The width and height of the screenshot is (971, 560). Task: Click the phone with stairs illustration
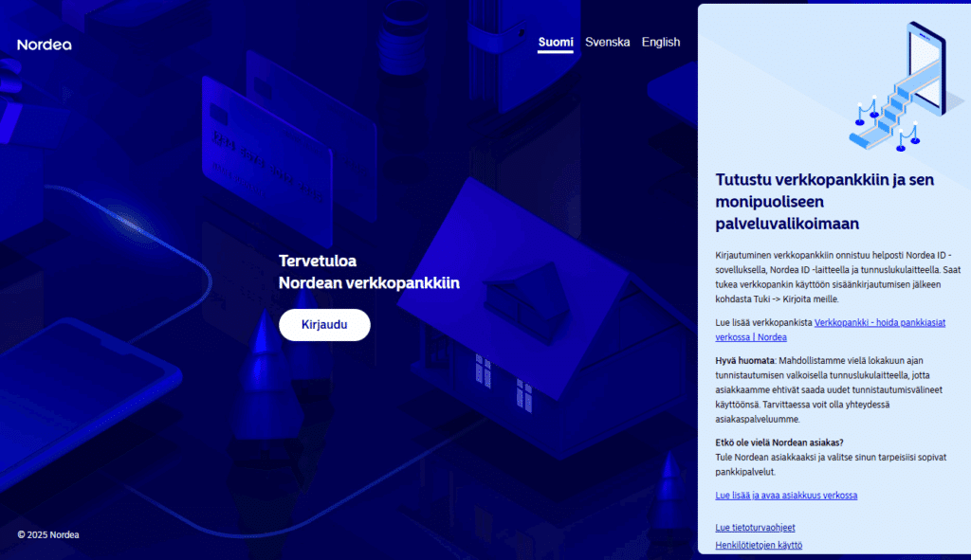(x=896, y=87)
